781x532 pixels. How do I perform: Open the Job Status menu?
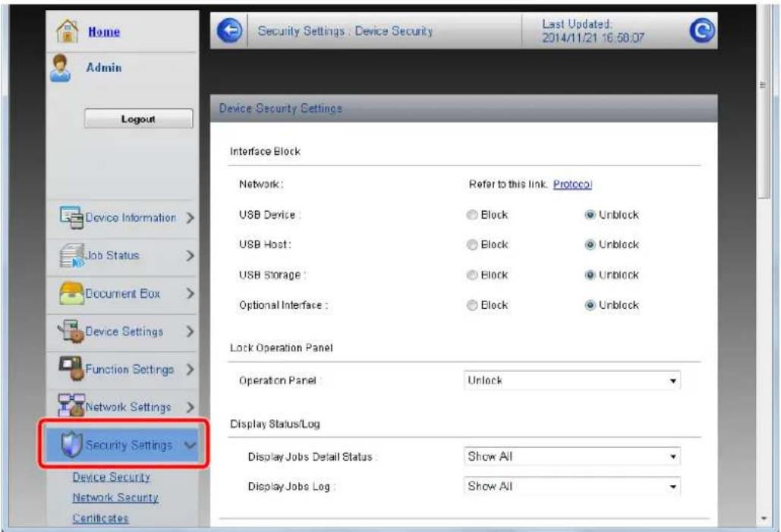click(x=122, y=256)
